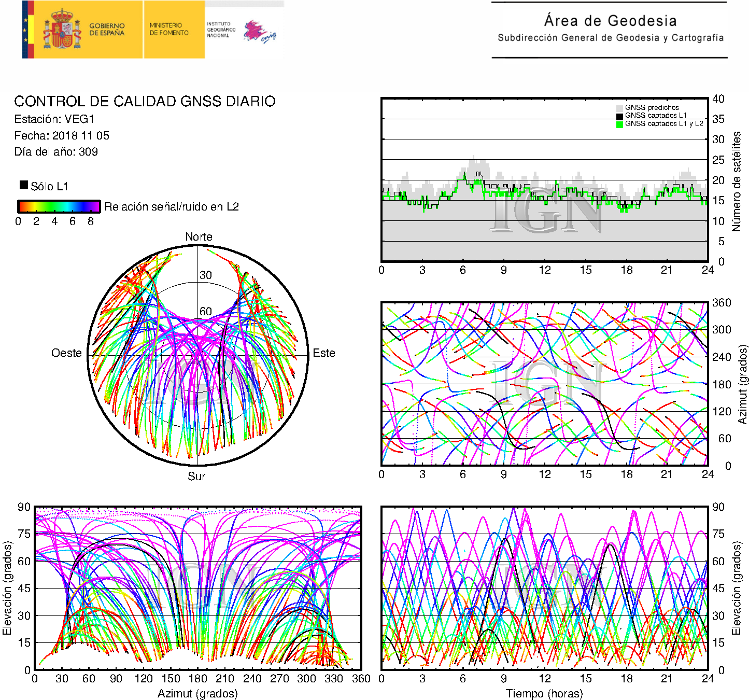
Task: Click the Gobierno de España label
Action: [107, 30]
